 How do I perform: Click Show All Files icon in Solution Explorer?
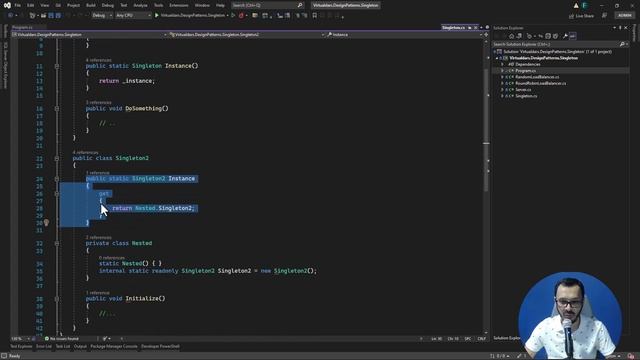[x=555, y=36]
